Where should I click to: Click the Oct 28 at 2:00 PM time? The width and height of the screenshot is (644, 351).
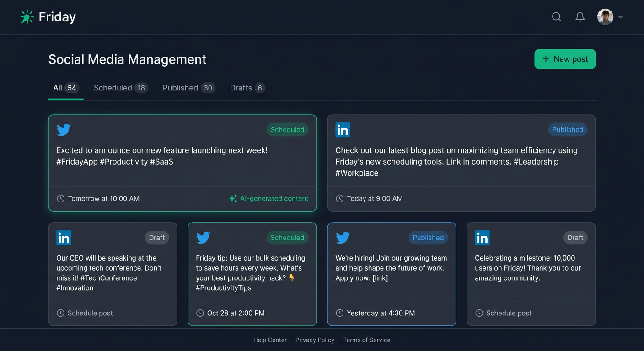click(x=236, y=313)
